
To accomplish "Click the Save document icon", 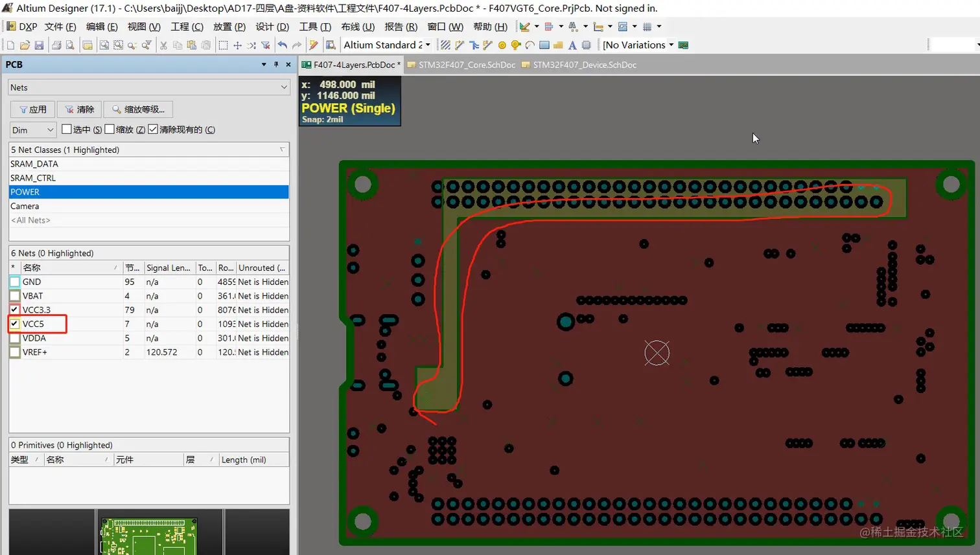I will click(39, 45).
